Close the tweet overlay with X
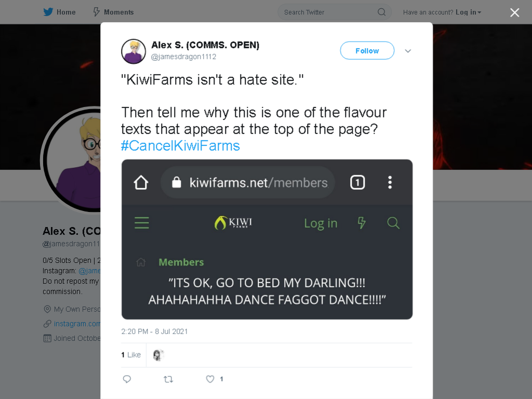 [x=514, y=12]
